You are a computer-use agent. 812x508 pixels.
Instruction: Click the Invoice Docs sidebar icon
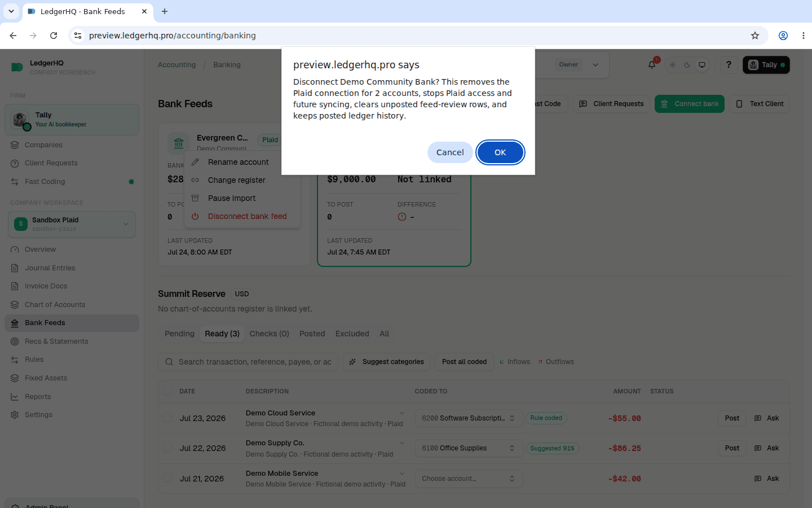click(15, 286)
